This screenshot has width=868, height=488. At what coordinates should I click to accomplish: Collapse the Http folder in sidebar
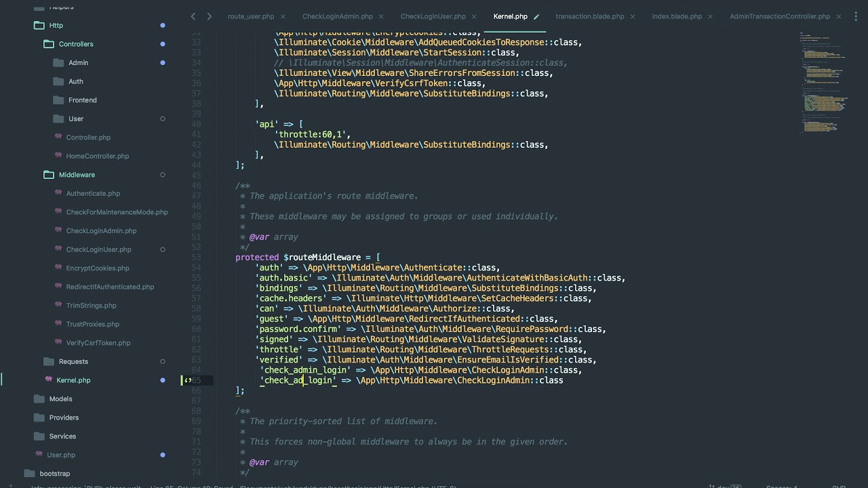48,25
